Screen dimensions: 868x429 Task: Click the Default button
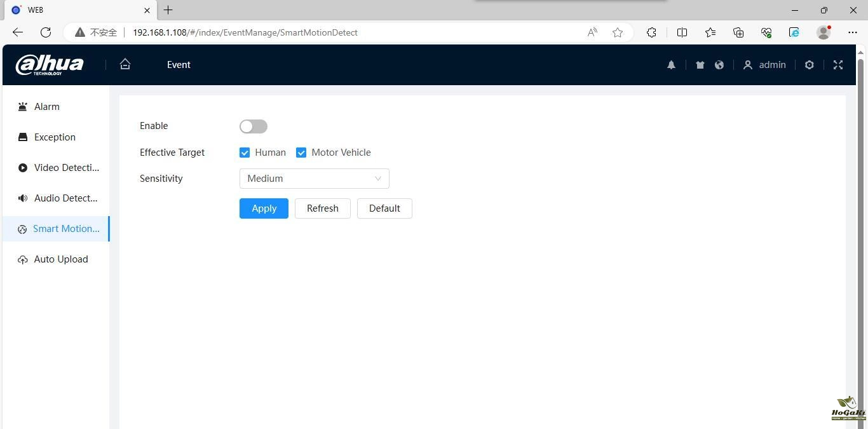[384, 208]
